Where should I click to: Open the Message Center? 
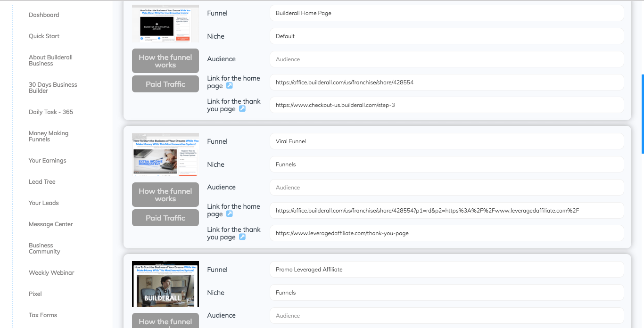51,224
